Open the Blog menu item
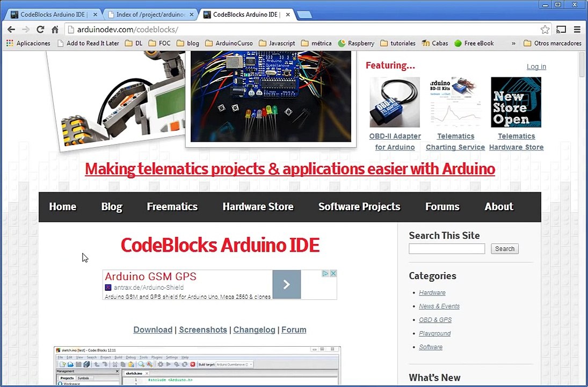 click(x=112, y=207)
